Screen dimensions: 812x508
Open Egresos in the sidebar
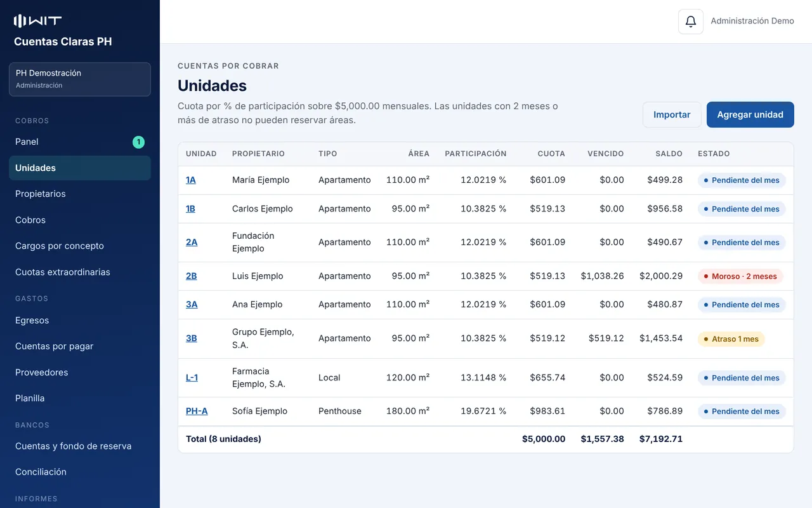tap(80, 321)
